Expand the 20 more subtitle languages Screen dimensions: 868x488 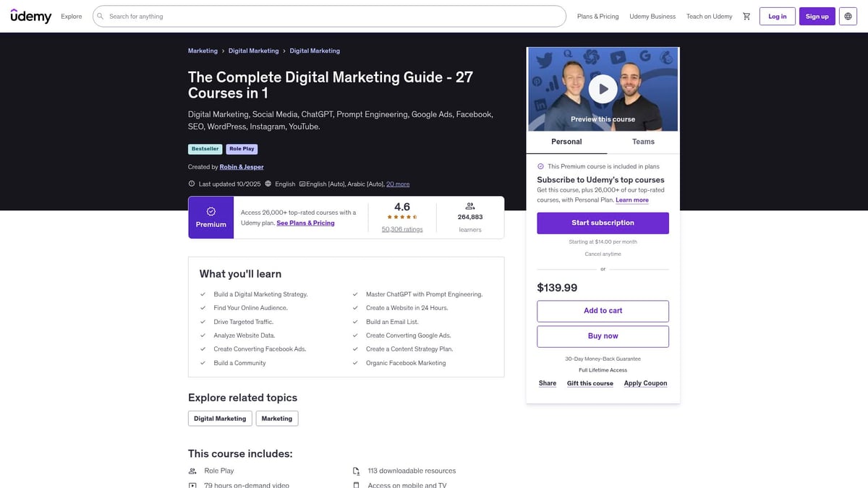(x=398, y=183)
